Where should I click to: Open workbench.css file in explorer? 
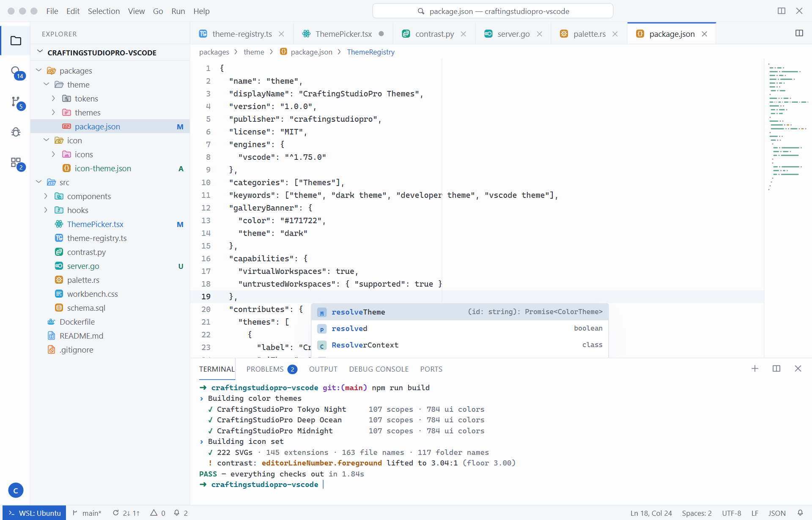pos(110,294)
